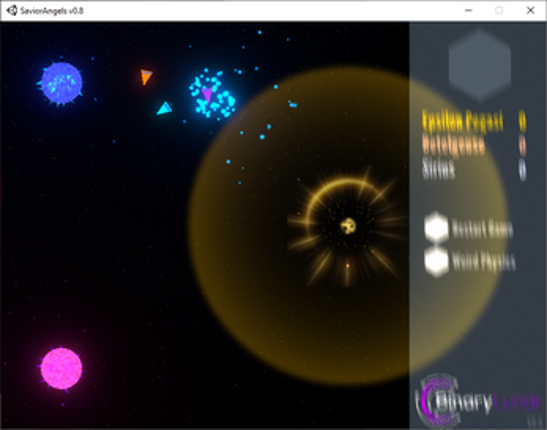Image resolution: width=547 pixels, height=430 pixels.
Task: Click the BinaryLunar logo
Action: 478,401
